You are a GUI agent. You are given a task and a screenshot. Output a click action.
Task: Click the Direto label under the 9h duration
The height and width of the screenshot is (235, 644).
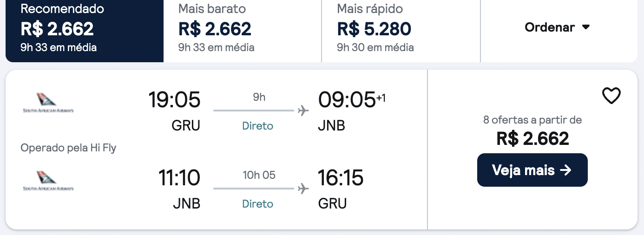click(x=258, y=126)
